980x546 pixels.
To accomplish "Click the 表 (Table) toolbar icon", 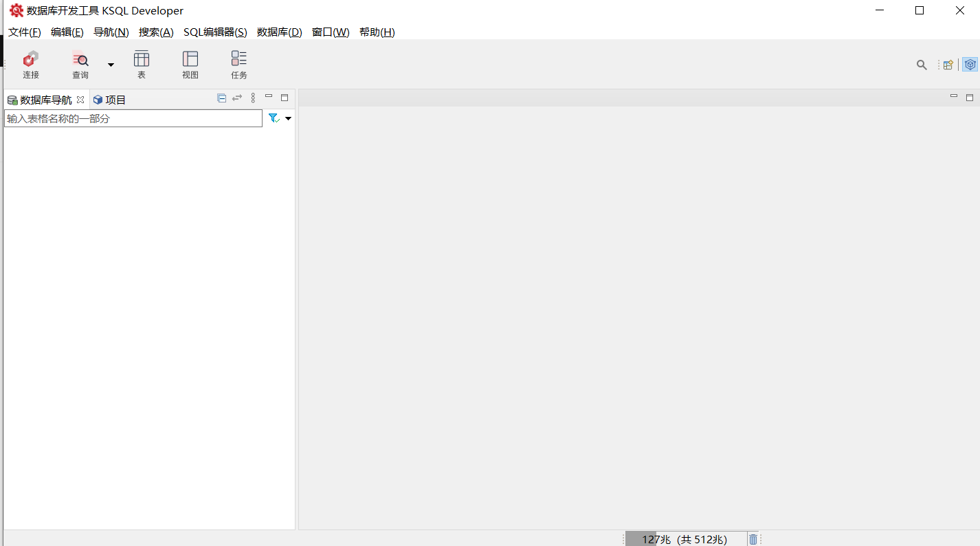I will click(142, 65).
